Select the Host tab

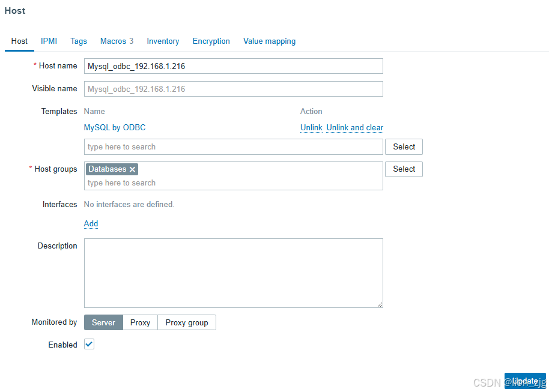(x=19, y=41)
